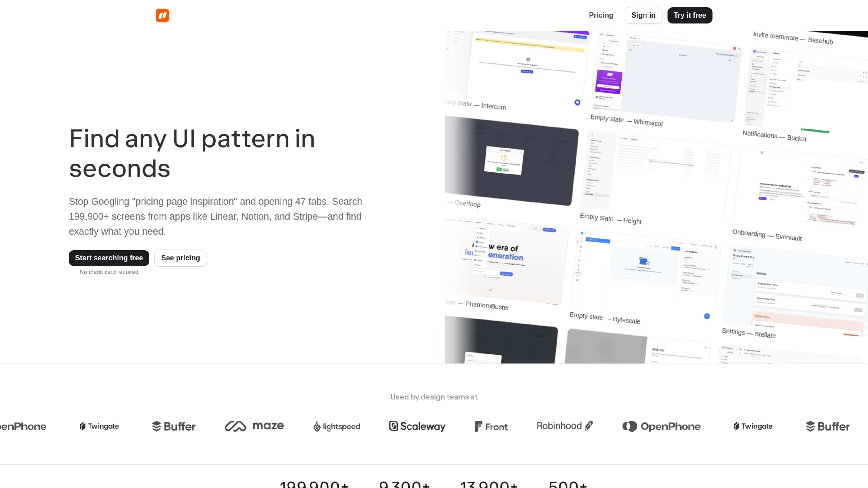Click the maze logo

click(x=254, y=426)
